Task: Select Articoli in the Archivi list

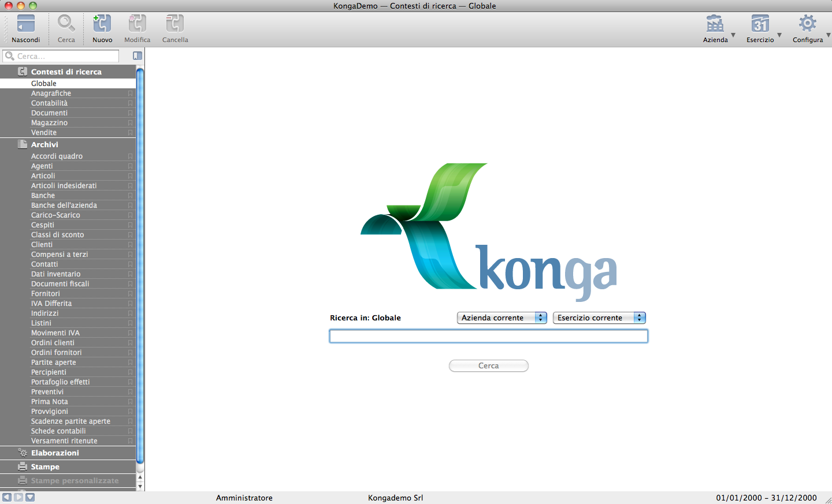Action: coord(43,176)
